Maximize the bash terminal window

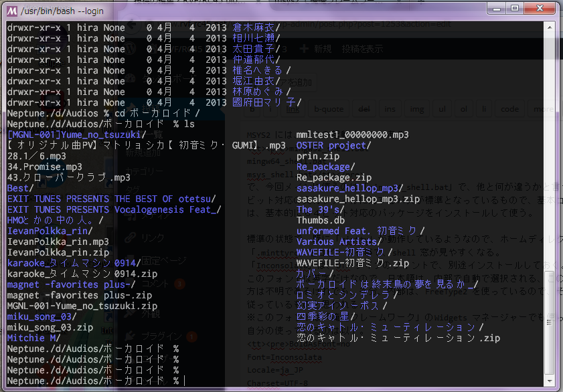click(515, 9)
